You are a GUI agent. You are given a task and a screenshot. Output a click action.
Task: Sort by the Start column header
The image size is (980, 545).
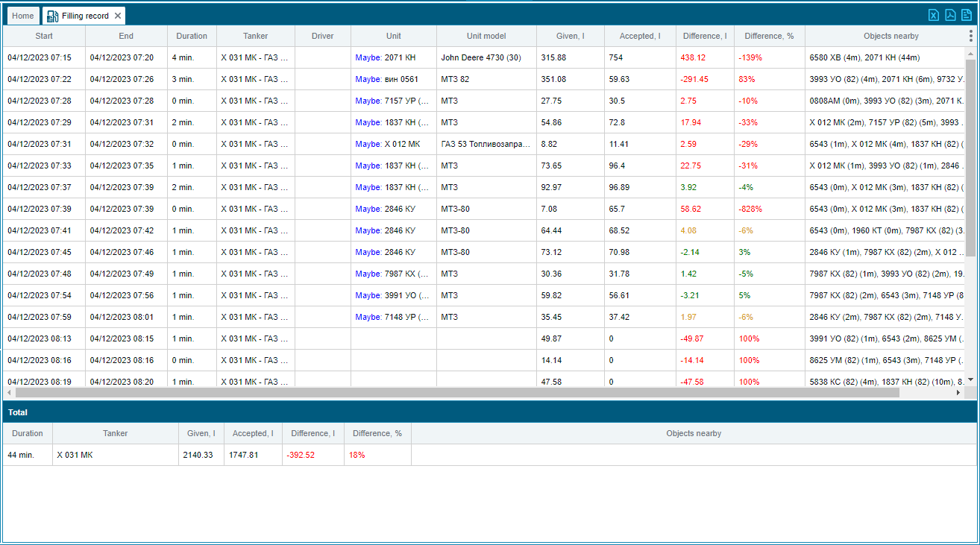pyautogui.click(x=44, y=36)
